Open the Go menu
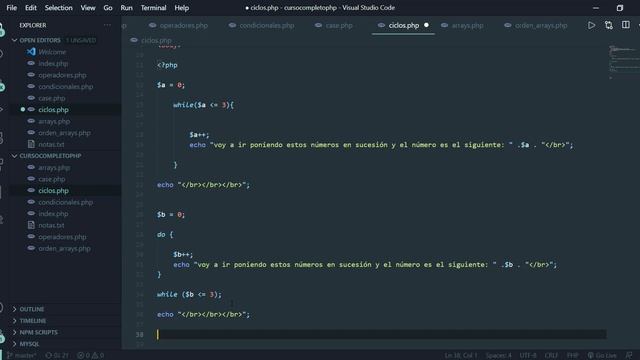 point(108,8)
